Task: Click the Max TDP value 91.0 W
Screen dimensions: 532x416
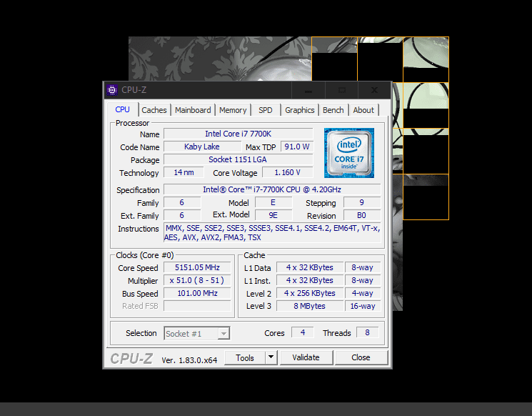Action: [297, 147]
